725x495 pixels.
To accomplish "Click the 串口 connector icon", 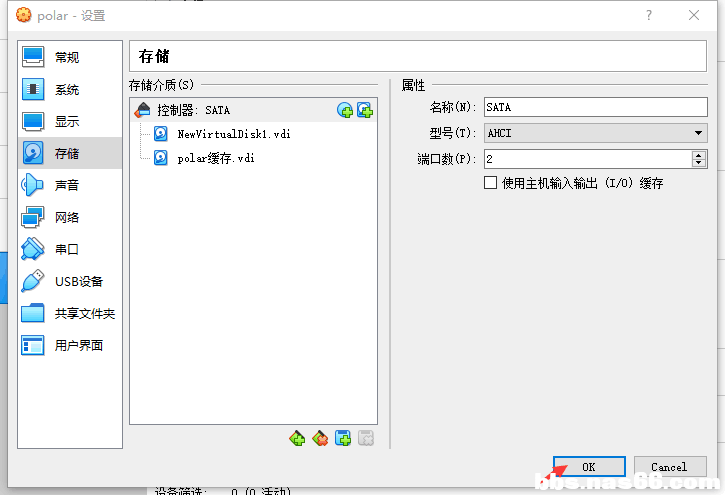I will tap(33, 249).
